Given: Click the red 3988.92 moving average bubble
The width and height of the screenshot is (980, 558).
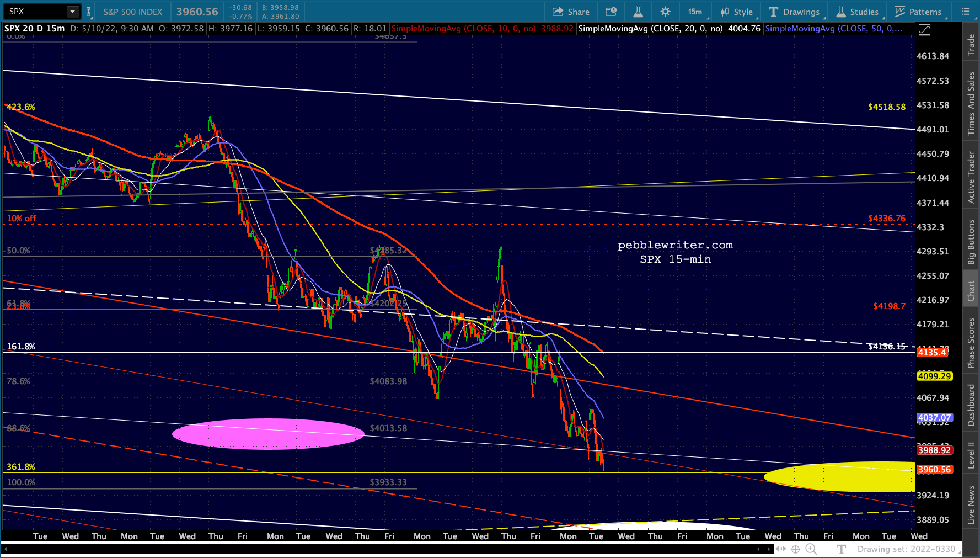Looking at the screenshot, I should point(934,450).
